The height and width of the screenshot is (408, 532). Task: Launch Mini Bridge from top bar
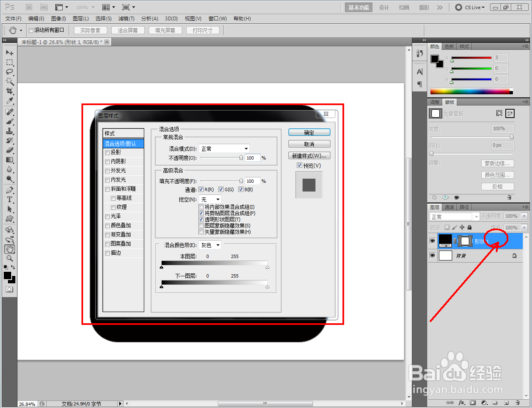click(44, 7)
